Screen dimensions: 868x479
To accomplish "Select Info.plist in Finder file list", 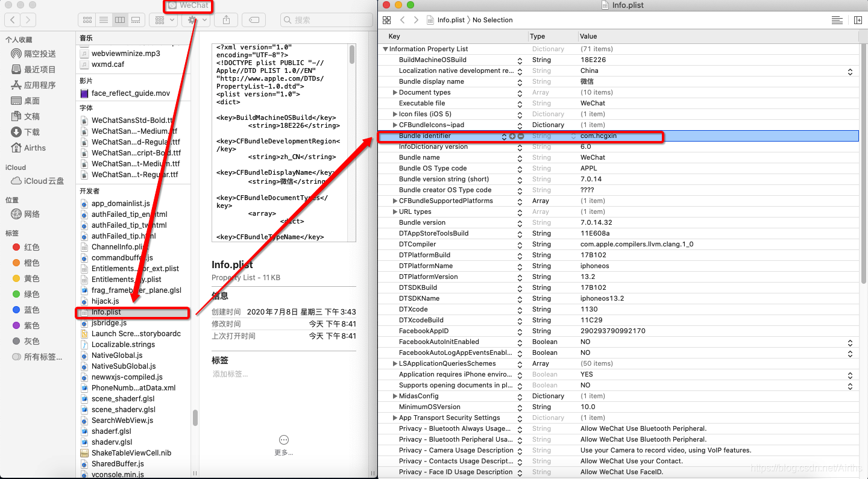I will coord(133,312).
